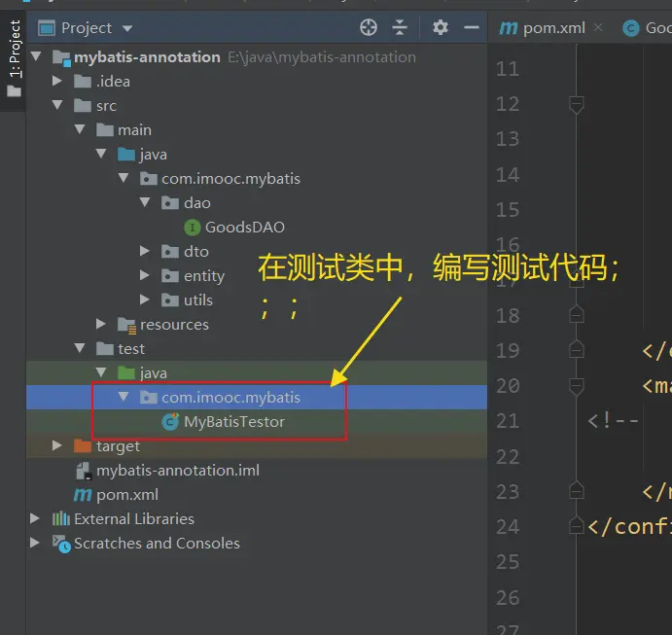Toggle fold marker at line 19
This screenshot has height=635, width=672.
click(576, 350)
